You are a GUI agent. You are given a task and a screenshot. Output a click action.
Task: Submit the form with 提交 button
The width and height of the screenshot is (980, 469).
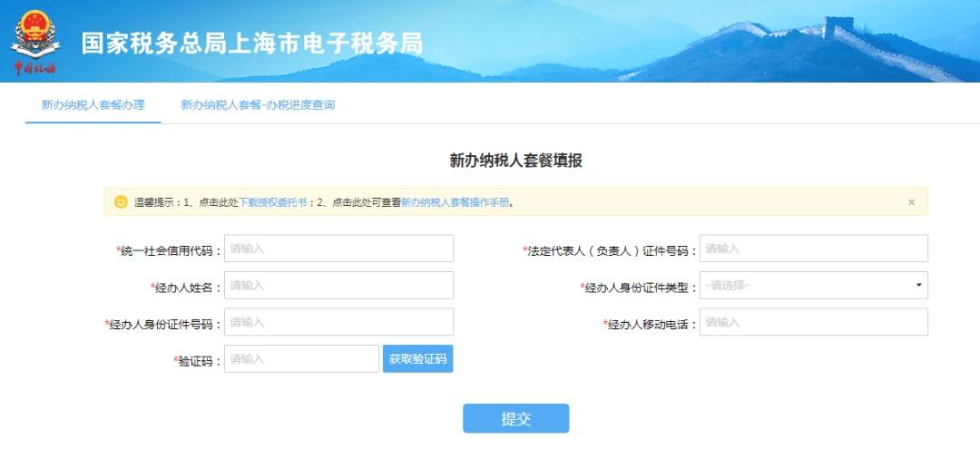point(515,418)
